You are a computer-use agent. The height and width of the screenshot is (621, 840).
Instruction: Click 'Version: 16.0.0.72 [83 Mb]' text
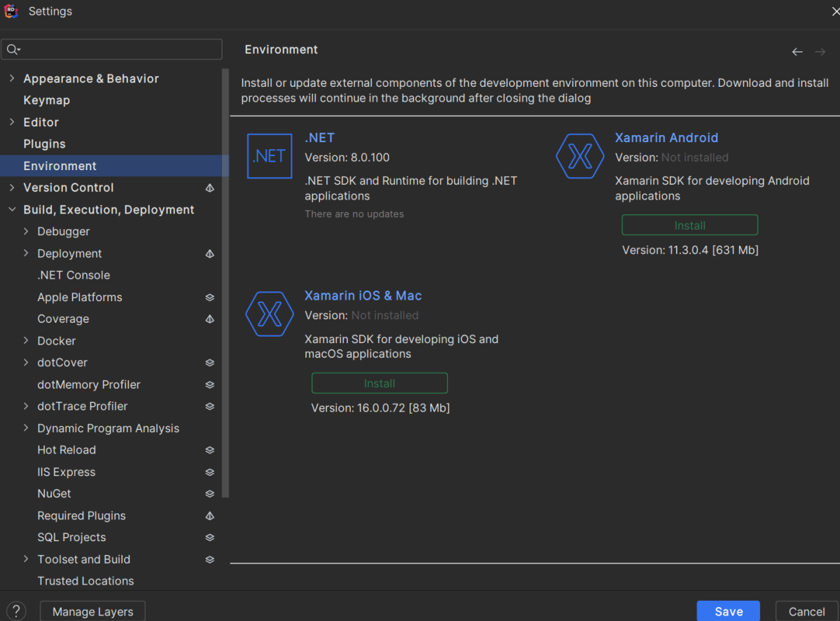(x=380, y=407)
